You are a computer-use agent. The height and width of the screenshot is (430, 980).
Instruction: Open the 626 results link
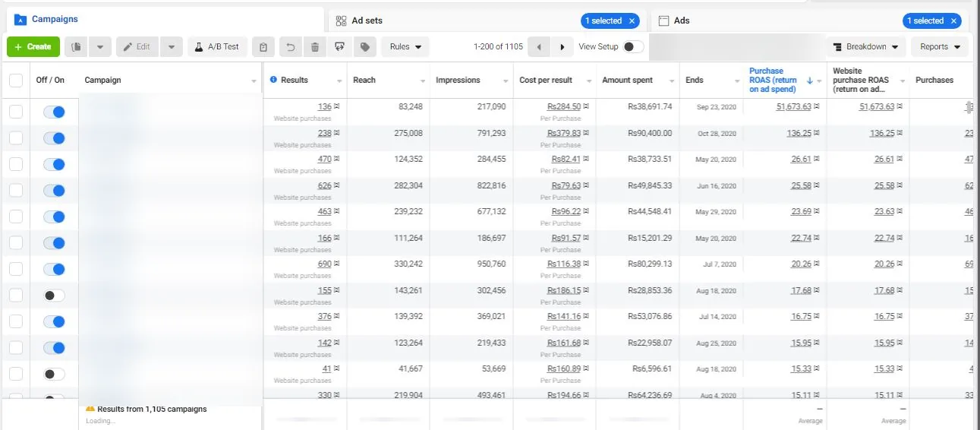point(325,185)
